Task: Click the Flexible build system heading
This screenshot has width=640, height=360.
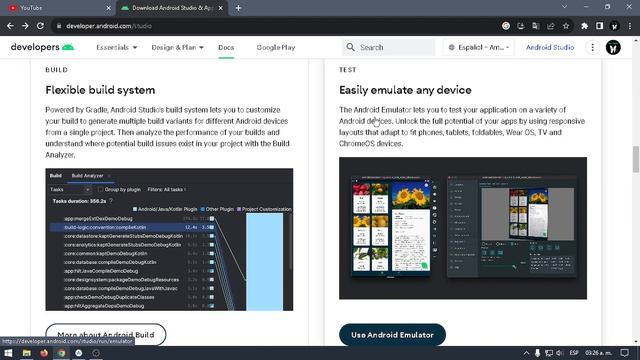Action: pyautogui.click(x=100, y=90)
